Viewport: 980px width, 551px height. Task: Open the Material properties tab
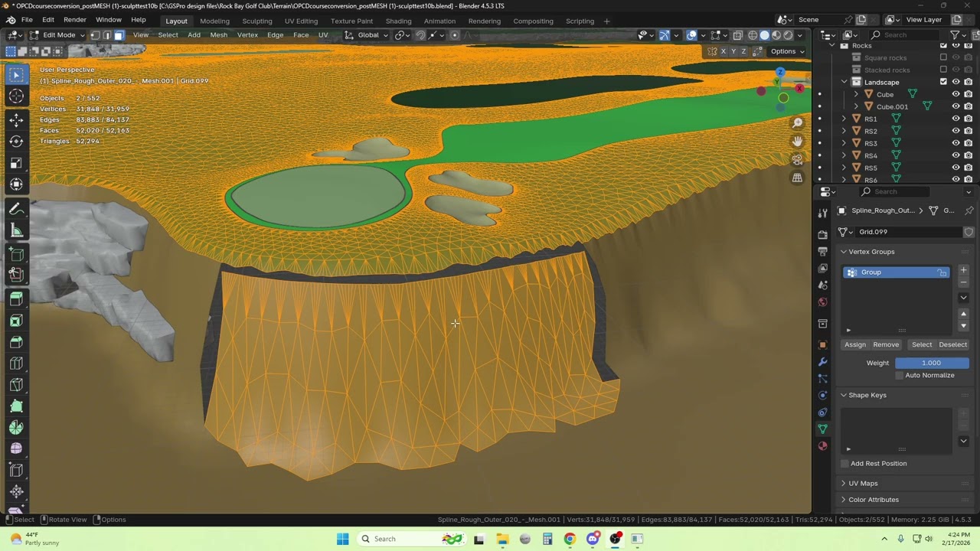coord(823,445)
